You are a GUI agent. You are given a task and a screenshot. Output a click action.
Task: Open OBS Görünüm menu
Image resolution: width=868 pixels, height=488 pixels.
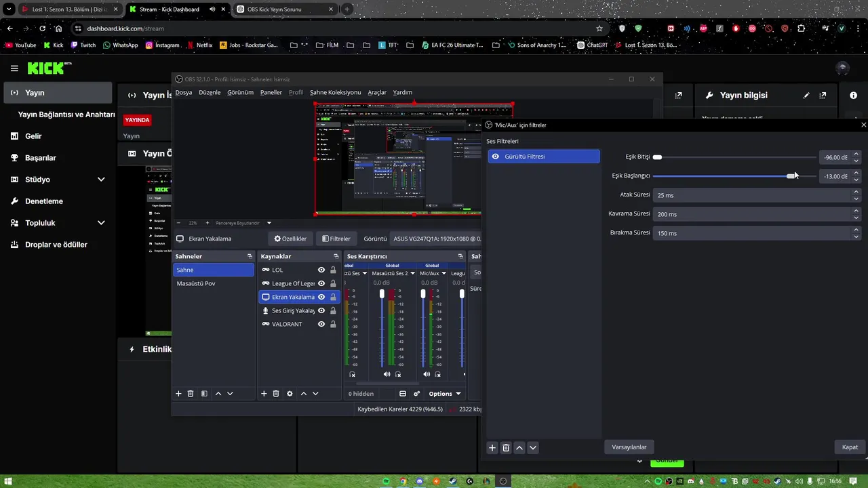240,92
